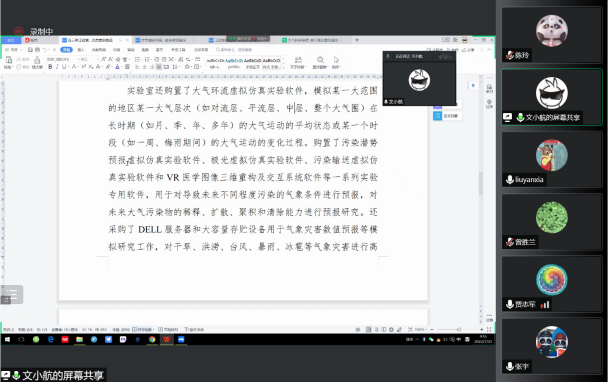Toggle underline formatting button
608x382 pixels.
tap(64, 67)
